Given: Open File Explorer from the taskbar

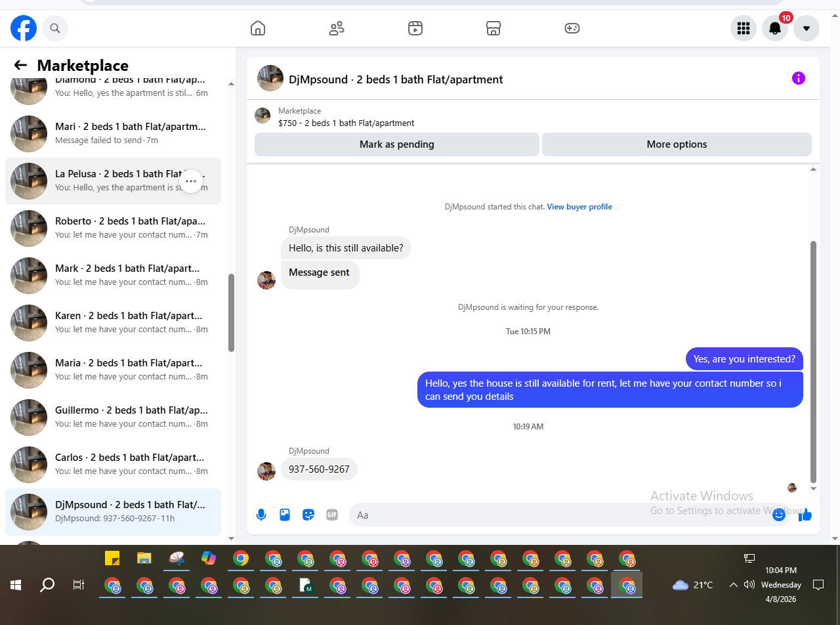Looking at the screenshot, I should coord(144,558).
